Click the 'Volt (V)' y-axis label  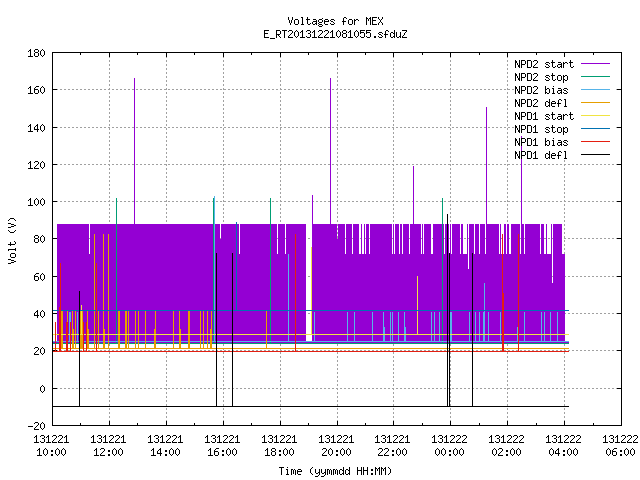point(12,240)
